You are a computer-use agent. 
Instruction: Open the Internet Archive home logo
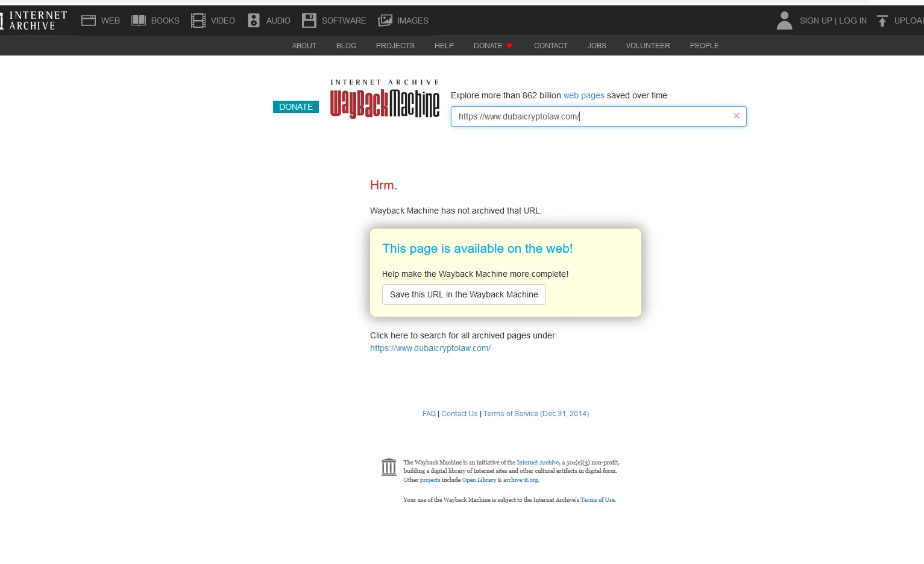[34, 21]
